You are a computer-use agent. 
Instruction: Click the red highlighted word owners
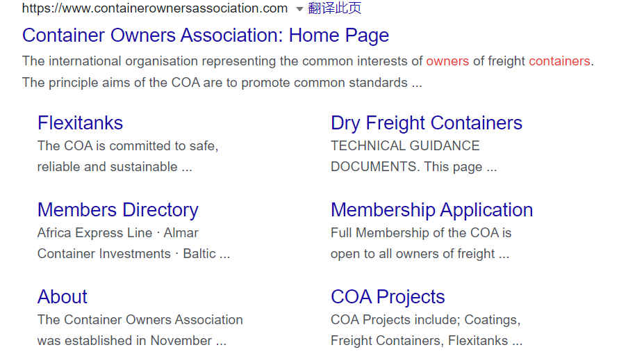tap(447, 61)
